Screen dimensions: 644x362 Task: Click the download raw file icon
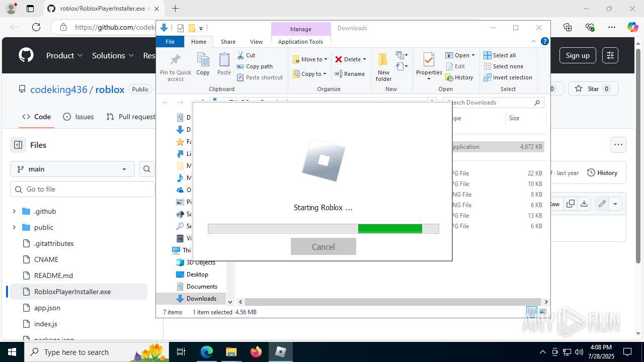(584, 204)
